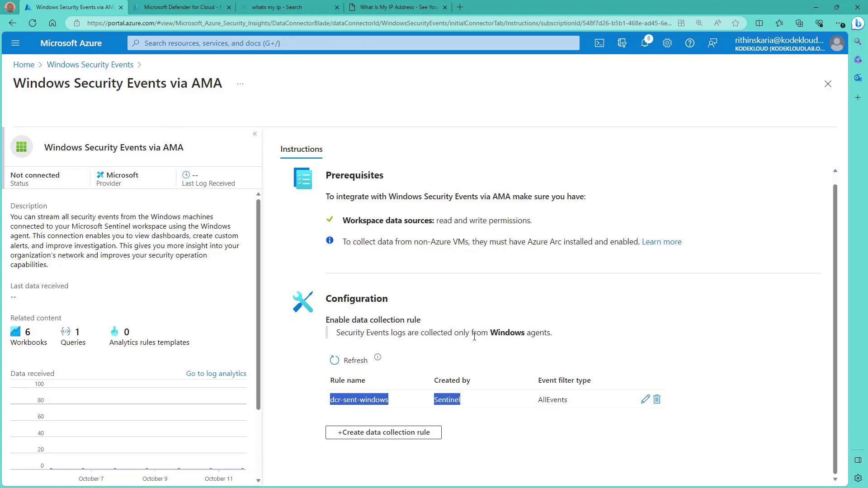Open the Azure feedback icon
Viewport: 868px width, 488px height.
(x=712, y=43)
